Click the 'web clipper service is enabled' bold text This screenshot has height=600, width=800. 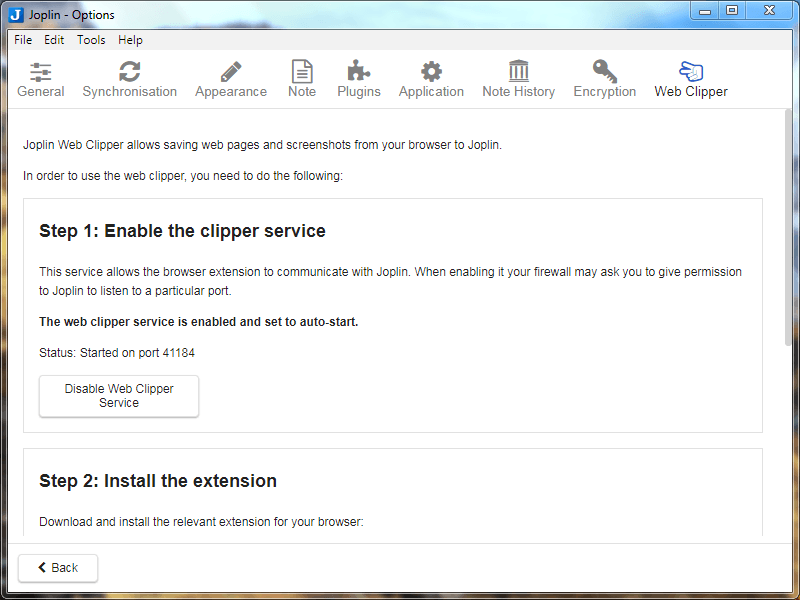(198, 322)
